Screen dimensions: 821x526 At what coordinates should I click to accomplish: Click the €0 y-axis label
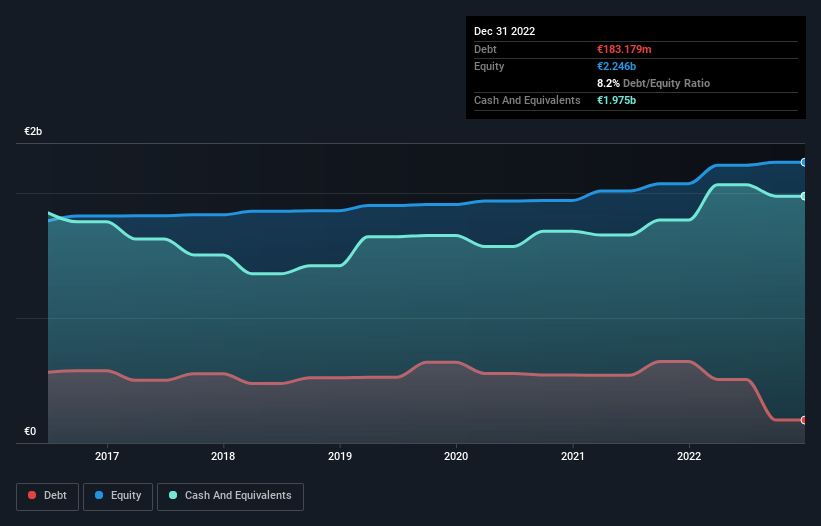click(30, 431)
